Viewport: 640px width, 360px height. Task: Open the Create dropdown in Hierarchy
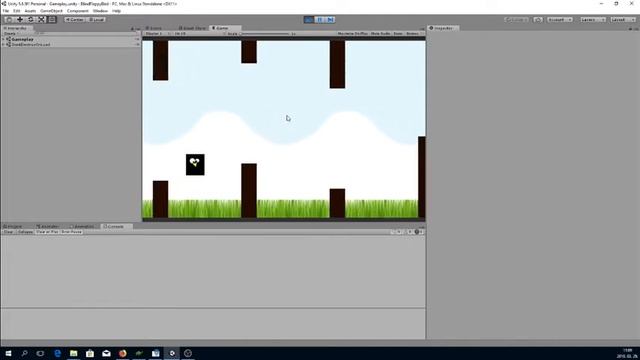[10, 33]
